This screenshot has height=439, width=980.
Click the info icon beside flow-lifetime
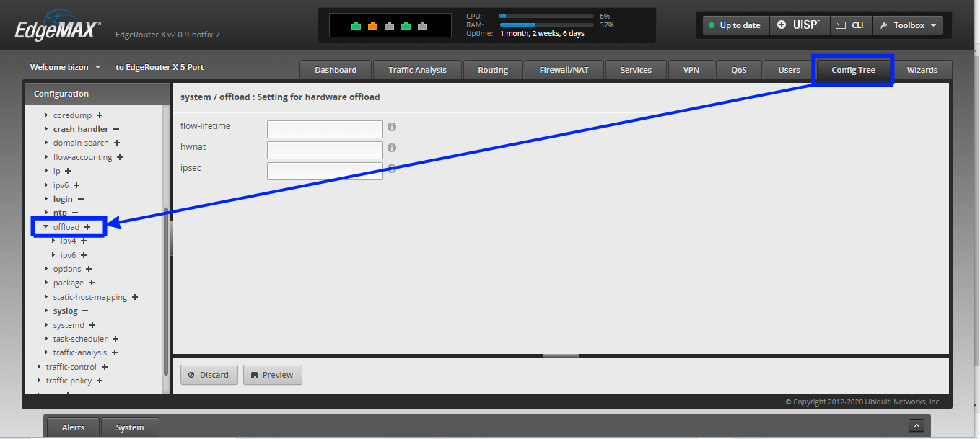(x=391, y=126)
